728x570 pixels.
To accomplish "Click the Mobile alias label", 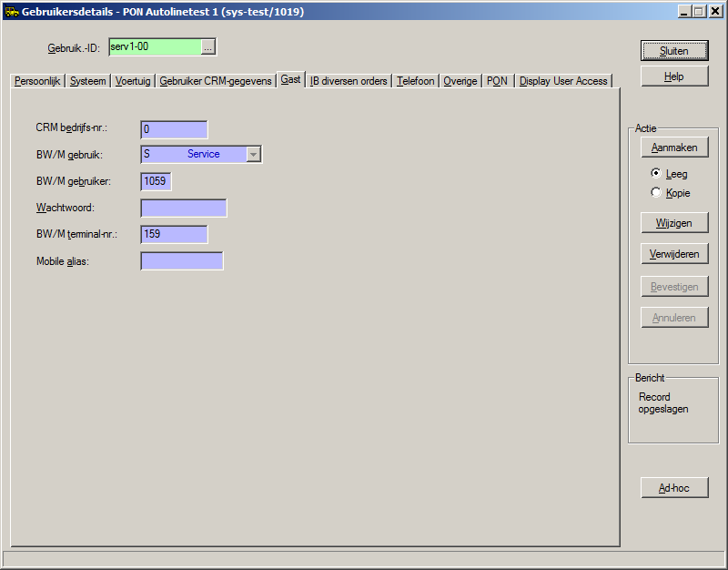I will click(x=63, y=261).
